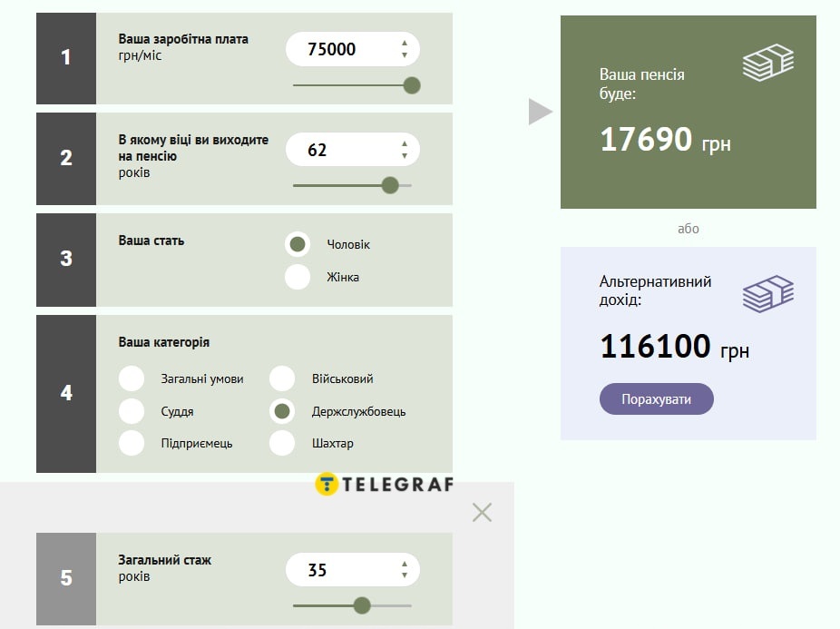
Task: Click the Telegraf logo icon
Action: [x=327, y=484]
